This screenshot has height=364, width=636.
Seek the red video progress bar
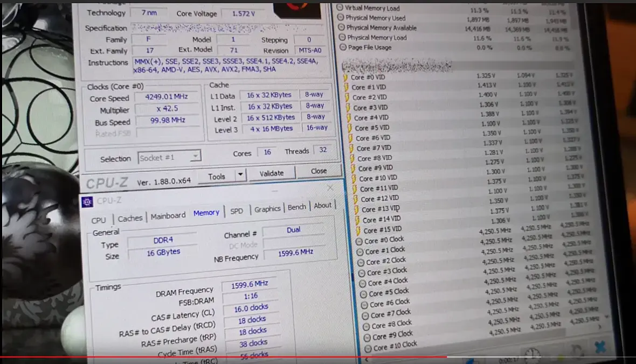(x=224, y=357)
